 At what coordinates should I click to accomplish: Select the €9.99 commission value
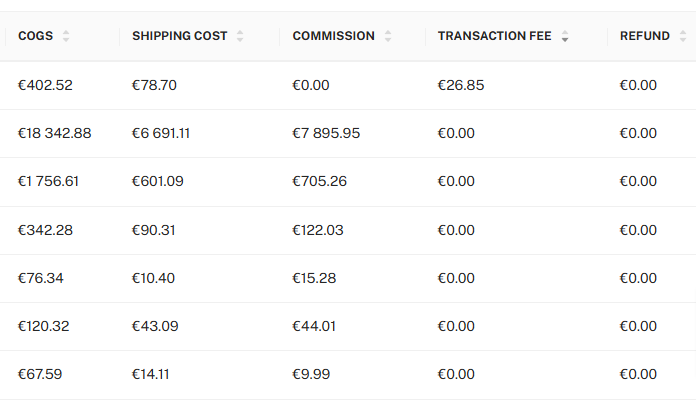(311, 374)
